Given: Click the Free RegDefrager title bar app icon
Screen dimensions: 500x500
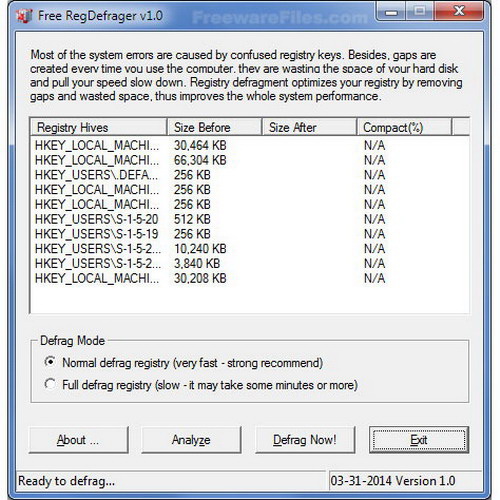Looking at the screenshot, I should (24, 16).
